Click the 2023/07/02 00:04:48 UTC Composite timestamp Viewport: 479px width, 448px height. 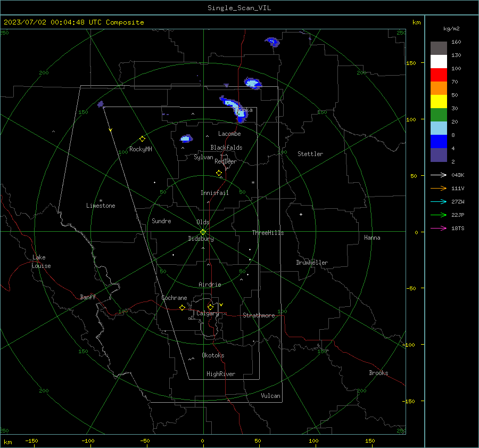pos(74,22)
